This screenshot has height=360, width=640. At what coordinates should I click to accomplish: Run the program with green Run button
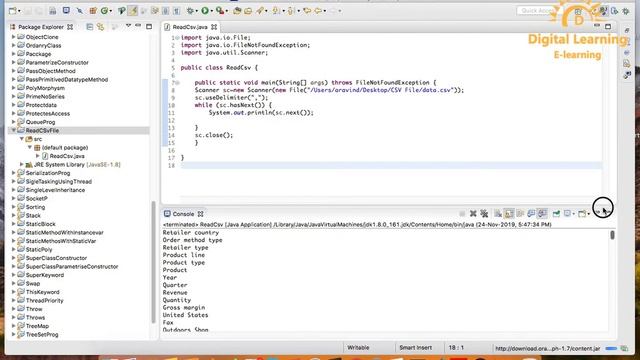tap(205, 11)
